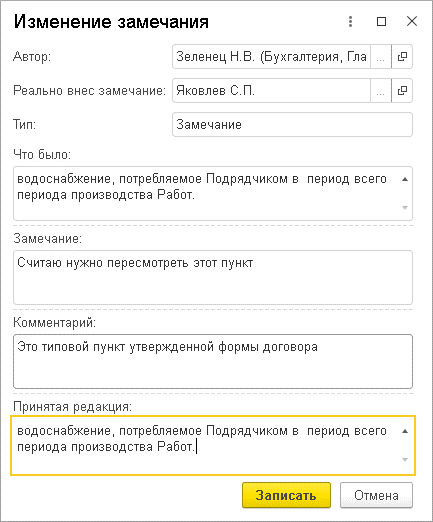Screen dimensions: 433x522
Task: Click into the Комментарий text area
Action: pos(213,362)
